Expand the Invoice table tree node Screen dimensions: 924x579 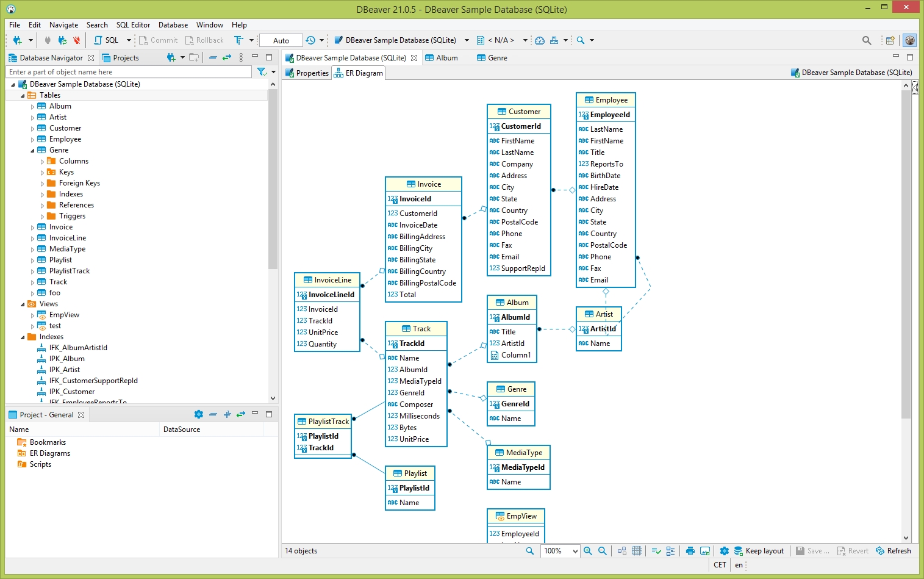click(33, 228)
